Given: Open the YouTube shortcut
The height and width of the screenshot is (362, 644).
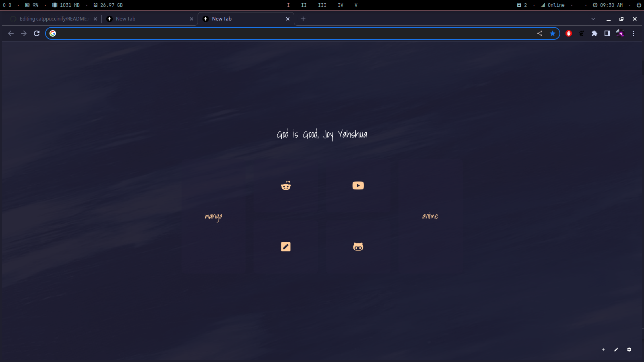Looking at the screenshot, I should click(358, 185).
